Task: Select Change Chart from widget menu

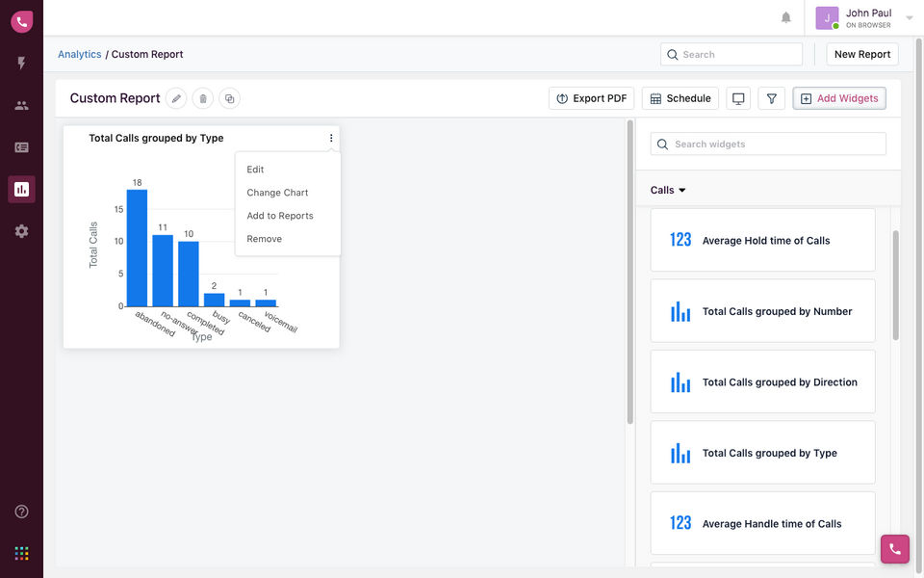Action: pyautogui.click(x=277, y=193)
